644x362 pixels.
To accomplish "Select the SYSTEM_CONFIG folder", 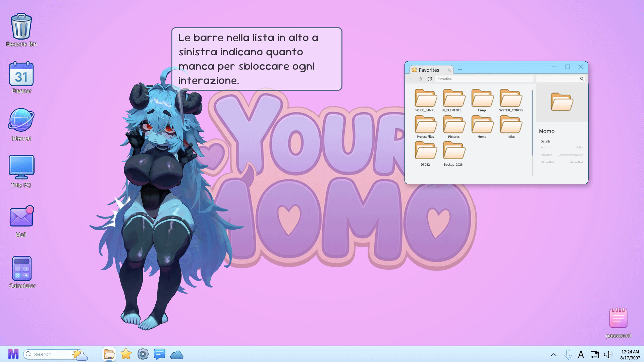I will pyautogui.click(x=511, y=101).
